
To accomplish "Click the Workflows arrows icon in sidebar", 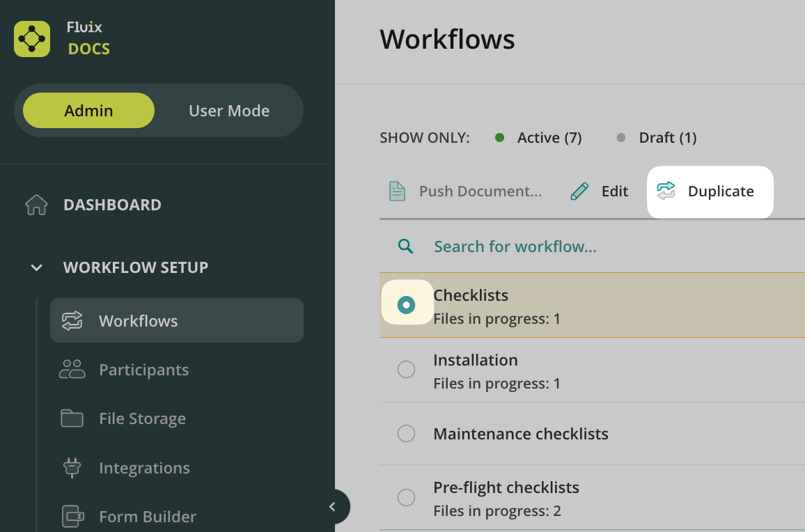I will pyautogui.click(x=72, y=321).
